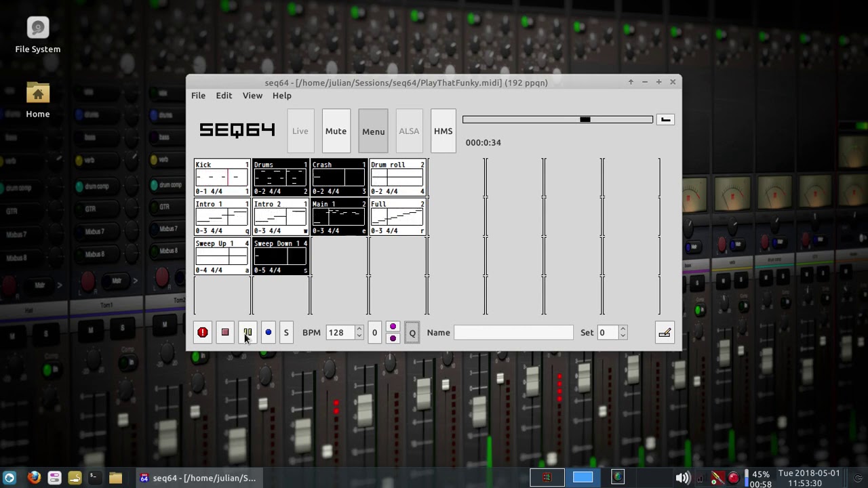The height and width of the screenshot is (488, 868).
Task: Toggle the Kick pattern slot
Action: click(x=222, y=178)
